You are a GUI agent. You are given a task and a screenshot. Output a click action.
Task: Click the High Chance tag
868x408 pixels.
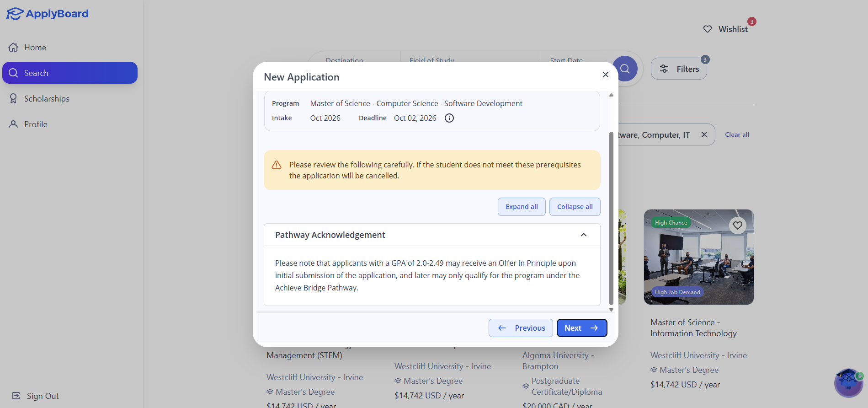coord(671,223)
